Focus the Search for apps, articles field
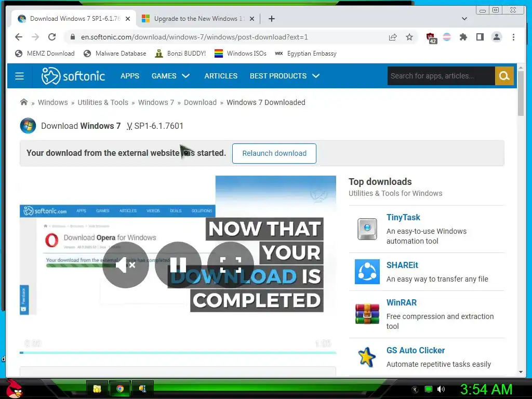The width and height of the screenshot is (532, 399). click(x=441, y=76)
